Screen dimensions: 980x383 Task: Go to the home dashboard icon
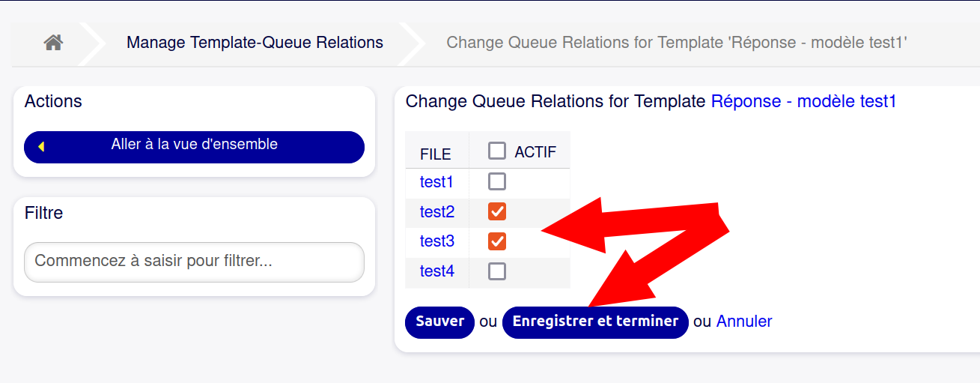point(52,43)
